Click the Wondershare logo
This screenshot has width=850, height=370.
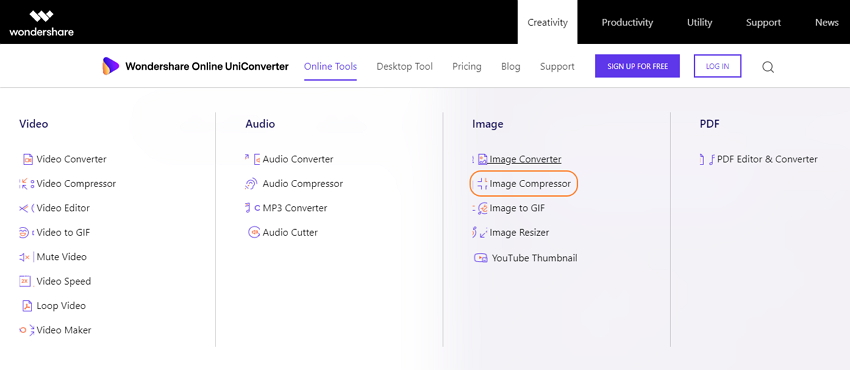click(x=41, y=23)
